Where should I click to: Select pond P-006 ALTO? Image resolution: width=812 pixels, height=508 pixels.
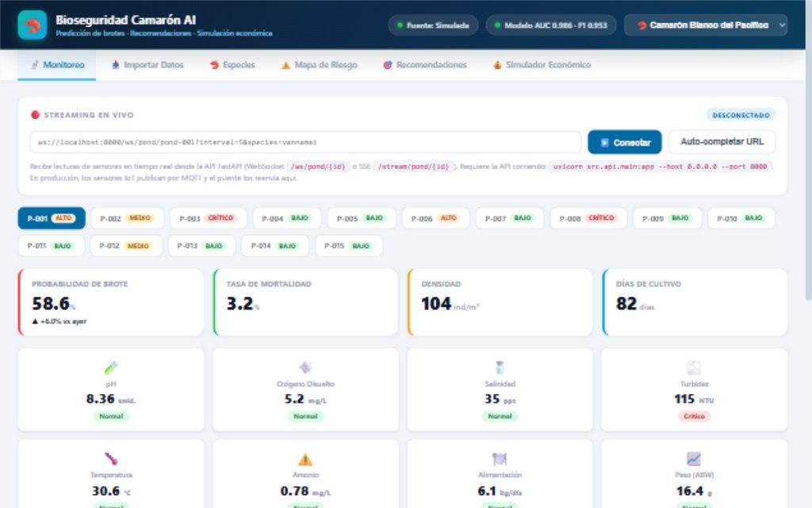[x=435, y=218]
